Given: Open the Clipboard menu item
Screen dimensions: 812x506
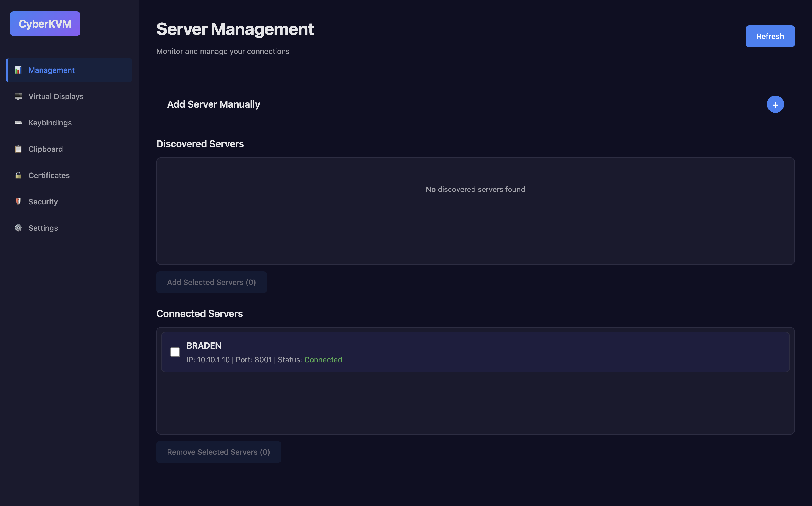Looking at the screenshot, I should tap(45, 149).
